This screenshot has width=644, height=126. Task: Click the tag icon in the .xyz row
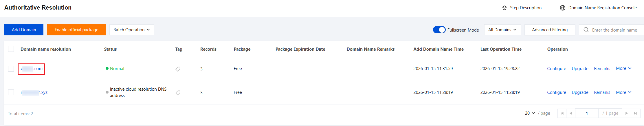coord(178,93)
